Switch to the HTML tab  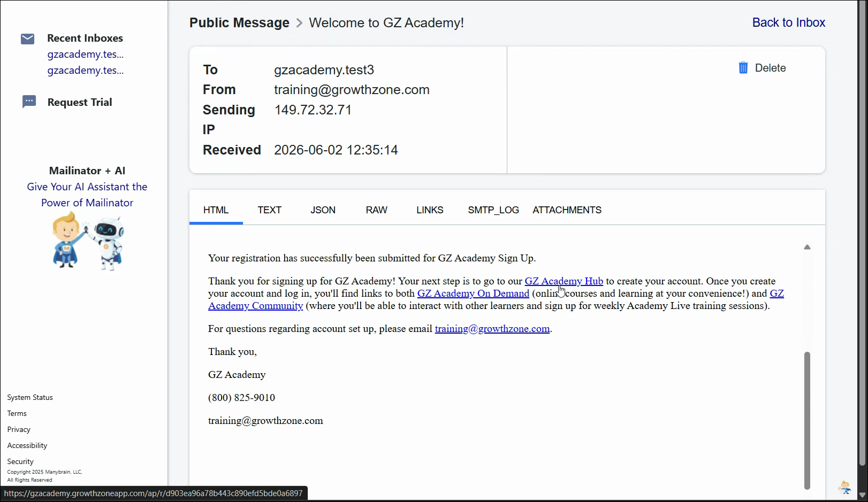pos(216,210)
